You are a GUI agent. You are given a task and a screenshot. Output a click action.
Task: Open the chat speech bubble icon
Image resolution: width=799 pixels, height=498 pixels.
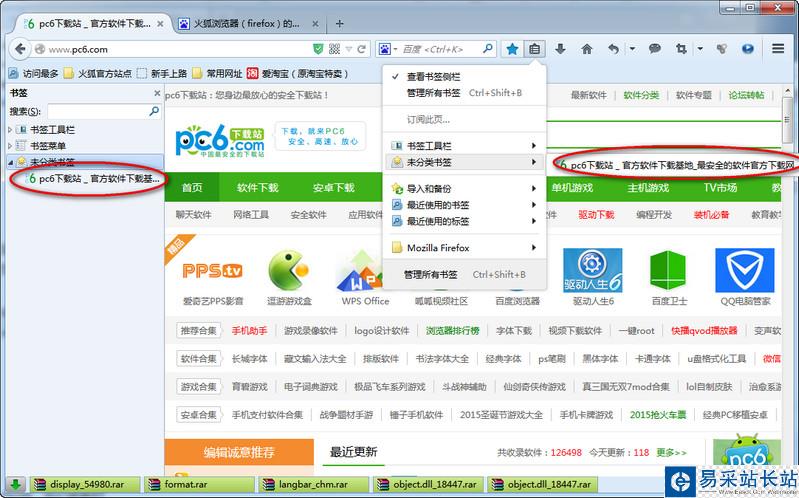pos(655,49)
